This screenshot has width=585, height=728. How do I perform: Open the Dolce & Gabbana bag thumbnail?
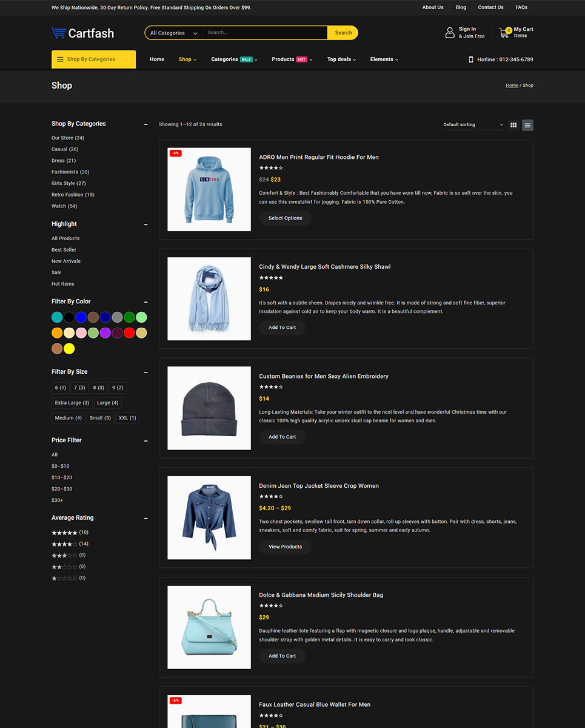click(209, 627)
